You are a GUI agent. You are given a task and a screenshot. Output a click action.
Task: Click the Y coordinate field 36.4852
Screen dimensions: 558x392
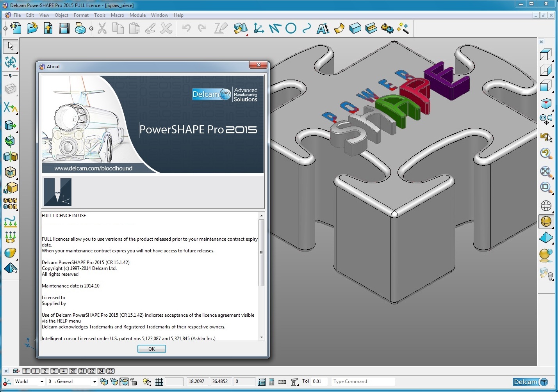[x=221, y=381]
